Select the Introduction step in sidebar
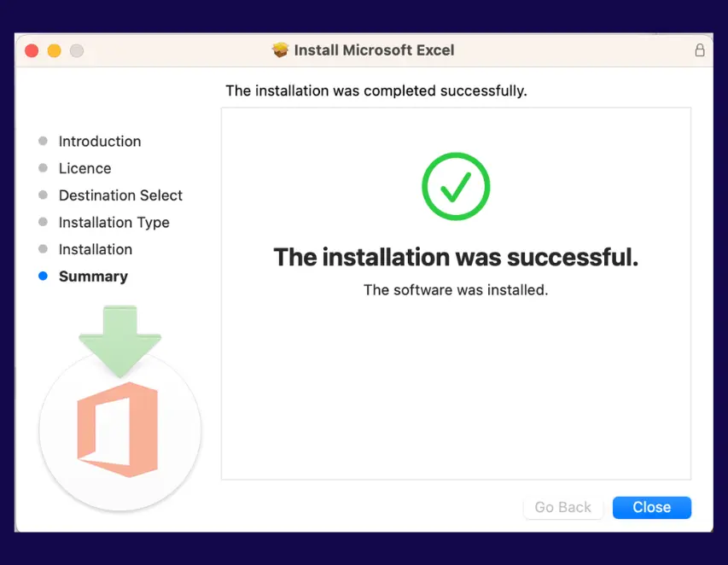The height and width of the screenshot is (565, 728). (99, 141)
